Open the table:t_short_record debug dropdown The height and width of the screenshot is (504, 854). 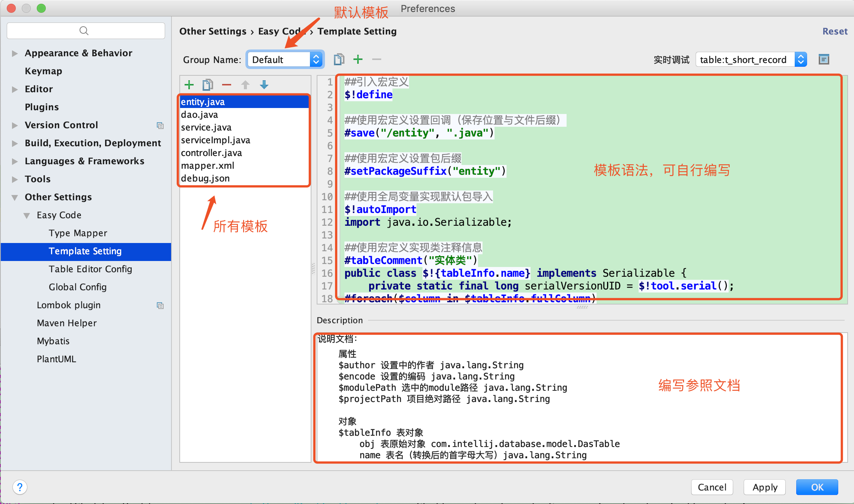point(751,60)
